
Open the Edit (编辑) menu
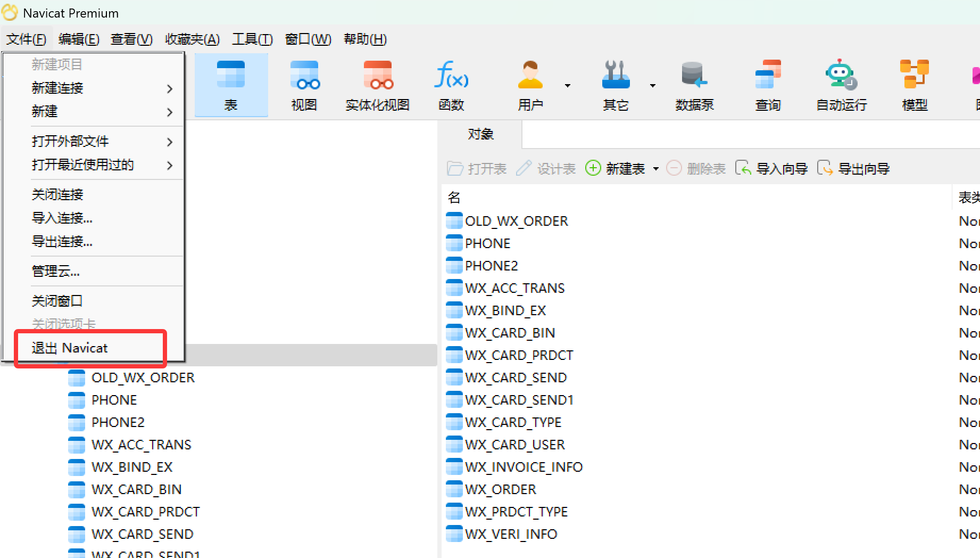click(79, 39)
